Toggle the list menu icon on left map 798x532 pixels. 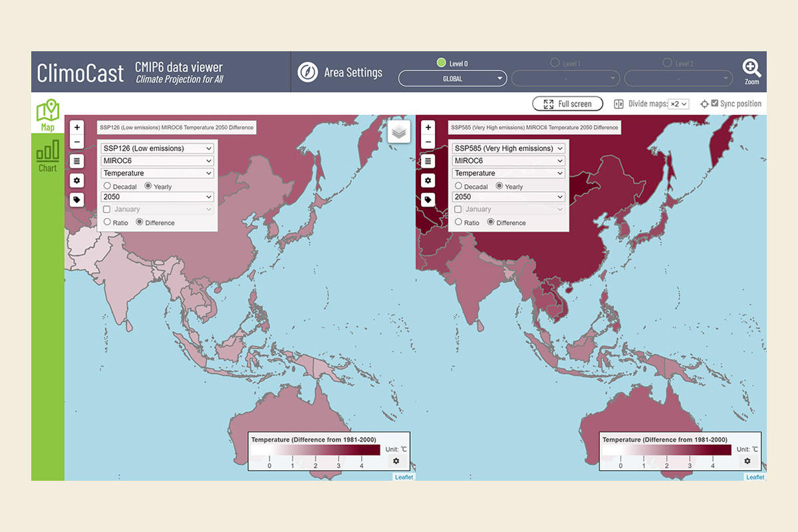point(77,161)
